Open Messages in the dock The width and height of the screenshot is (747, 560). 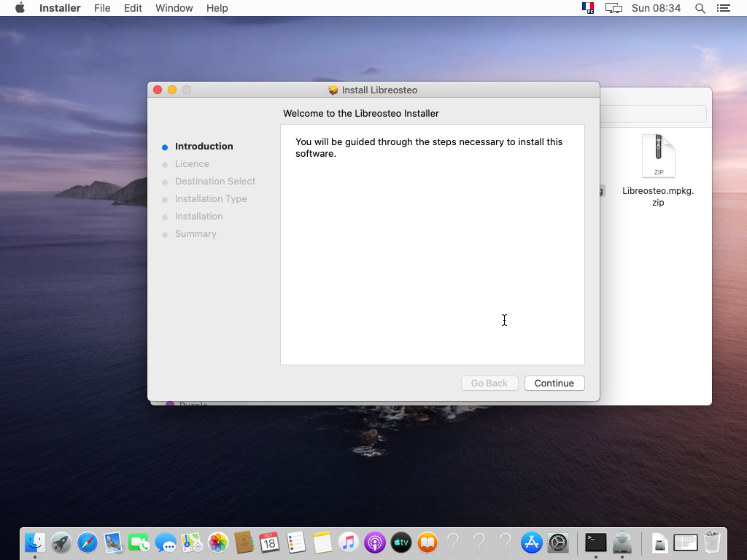tap(166, 542)
